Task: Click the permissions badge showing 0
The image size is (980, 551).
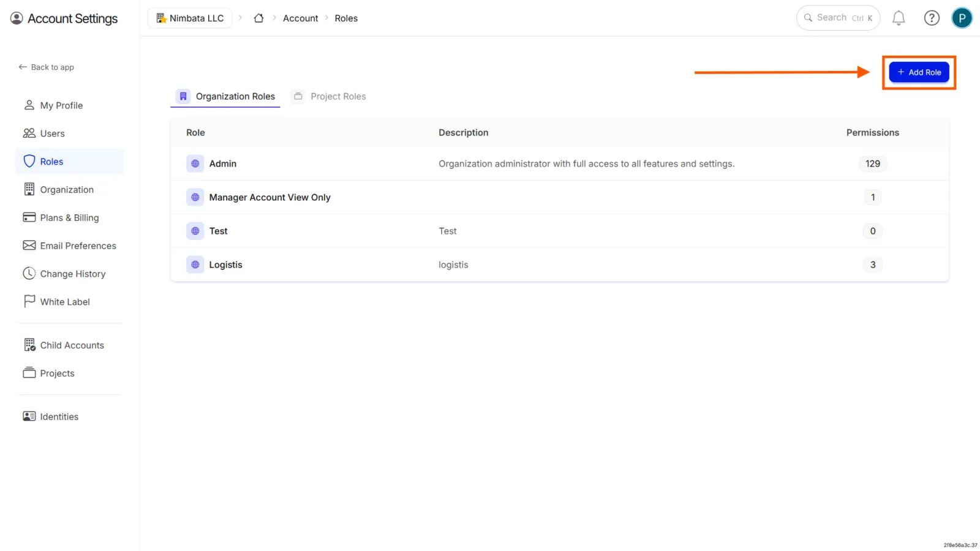Action: 873,231
